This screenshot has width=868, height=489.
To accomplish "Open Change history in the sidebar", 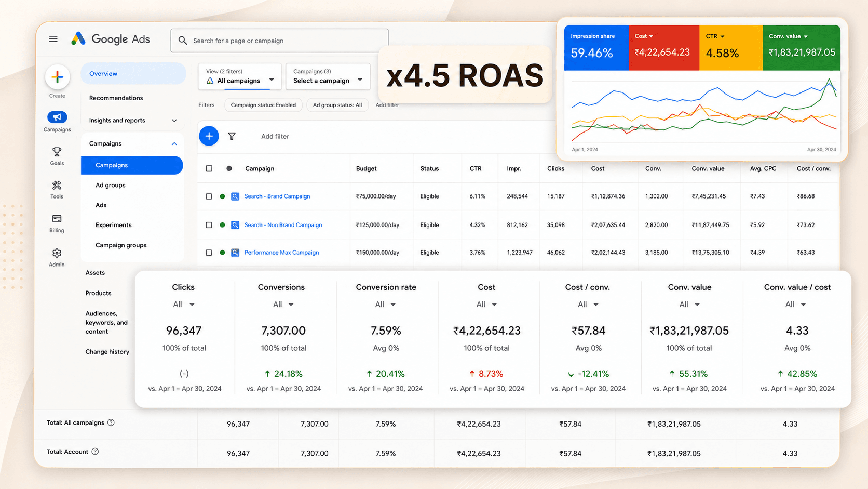I will 107,352.
